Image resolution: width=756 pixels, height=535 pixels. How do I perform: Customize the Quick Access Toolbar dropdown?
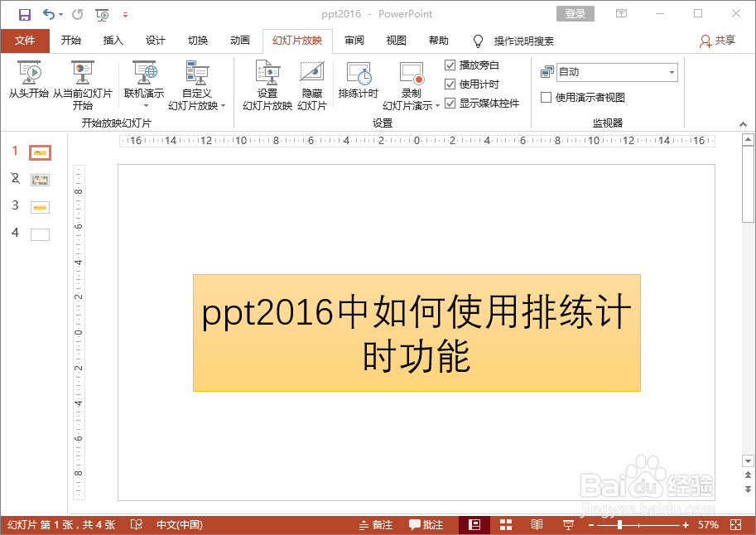point(125,15)
